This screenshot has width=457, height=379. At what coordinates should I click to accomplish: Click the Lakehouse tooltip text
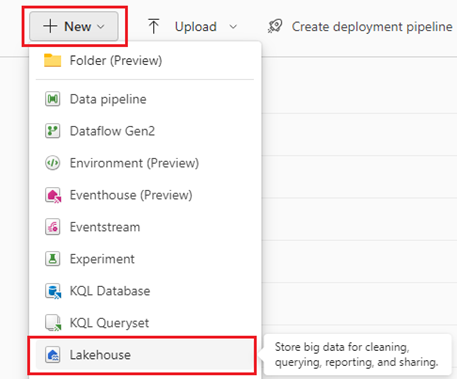tap(356, 354)
